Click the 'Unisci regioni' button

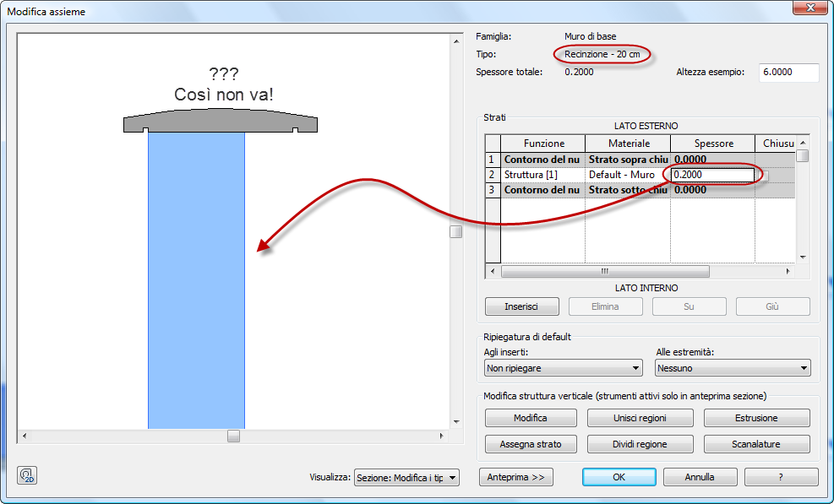point(640,418)
